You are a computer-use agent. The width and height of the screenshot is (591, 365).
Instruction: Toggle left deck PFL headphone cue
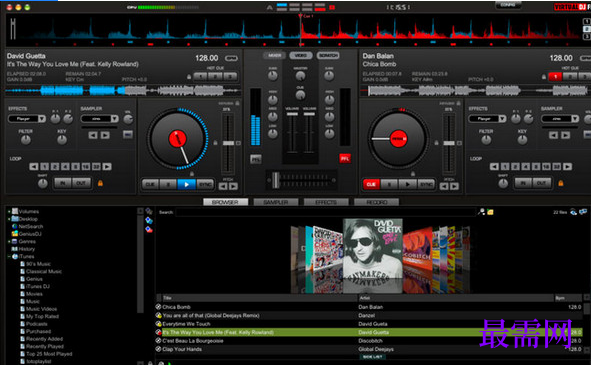(256, 159)
